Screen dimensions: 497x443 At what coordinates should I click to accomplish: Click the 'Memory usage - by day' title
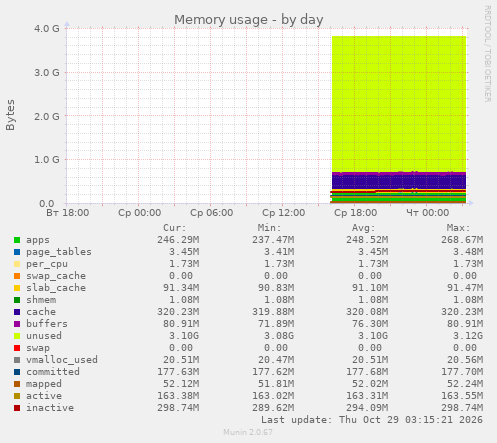click(x=249, y=20)
